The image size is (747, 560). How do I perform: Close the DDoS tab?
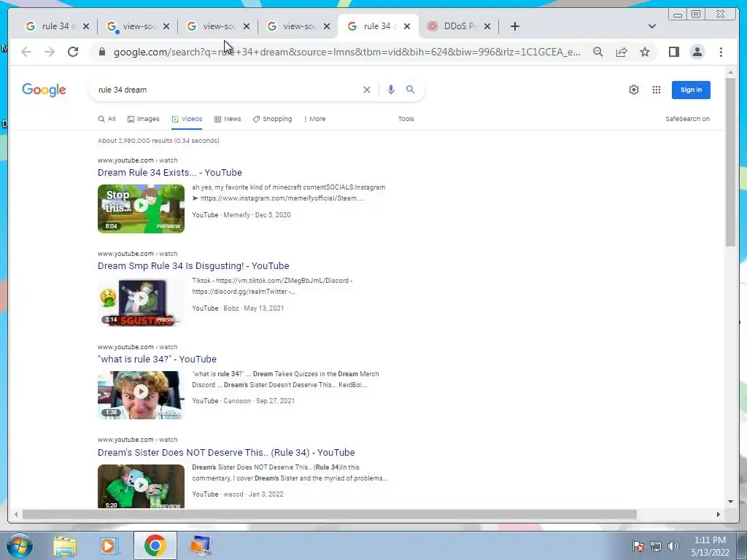[x=487, y=26]
